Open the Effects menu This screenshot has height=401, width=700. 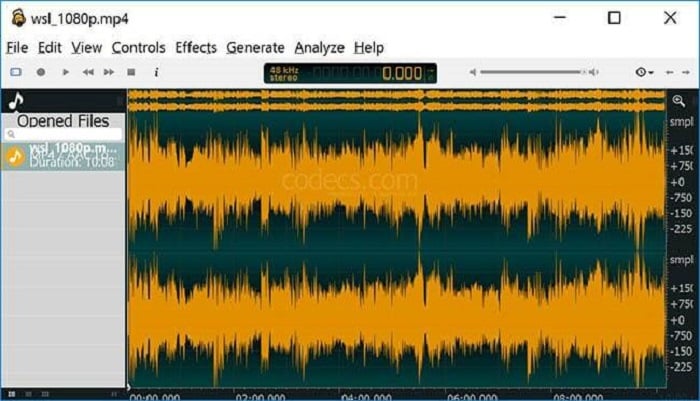click(x=195, y=47)
